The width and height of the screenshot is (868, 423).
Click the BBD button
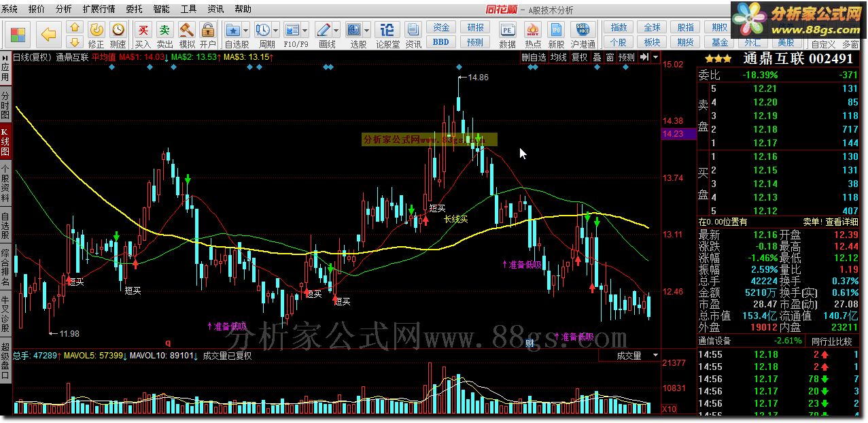point(441,41)
